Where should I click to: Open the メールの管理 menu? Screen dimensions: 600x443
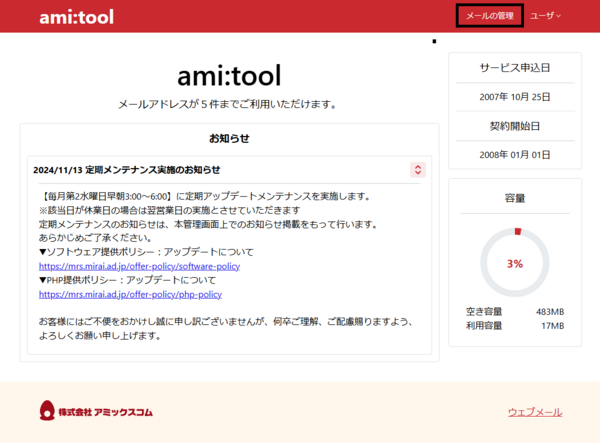click(x=489, y=16)
